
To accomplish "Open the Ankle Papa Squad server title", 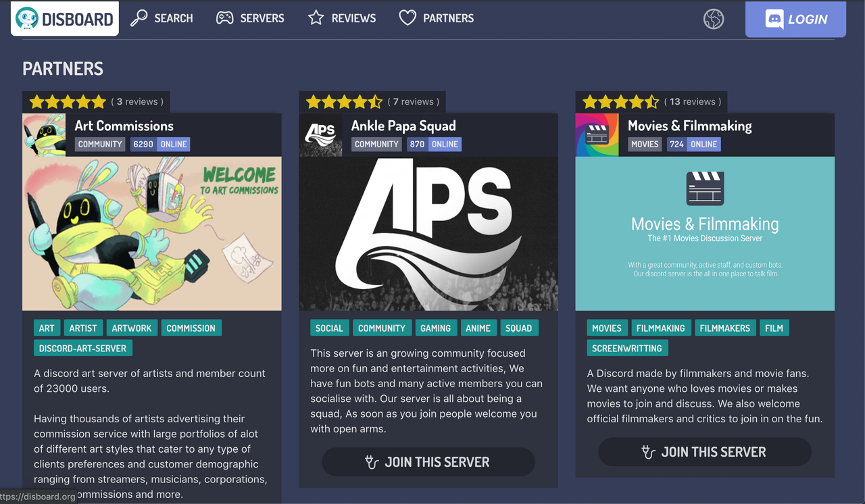I will (403, 126).
